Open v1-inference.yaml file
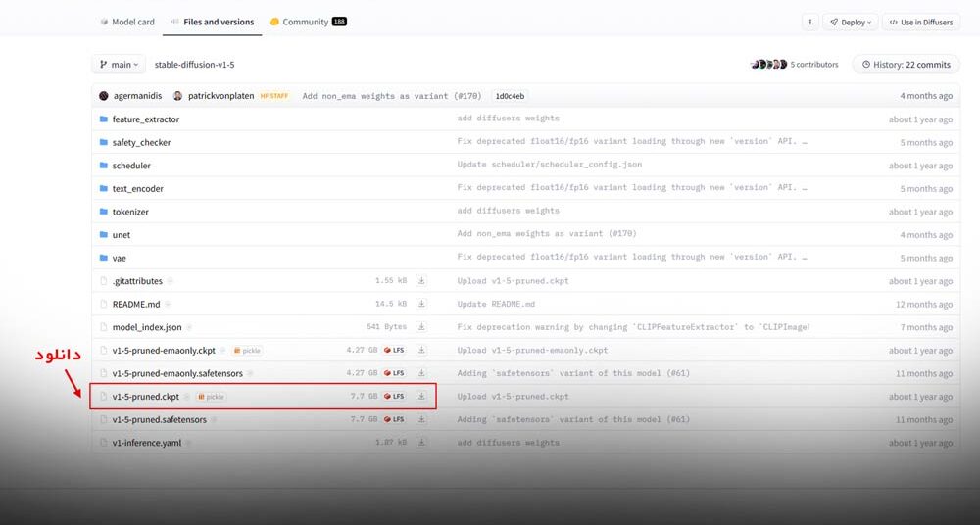 147,443
